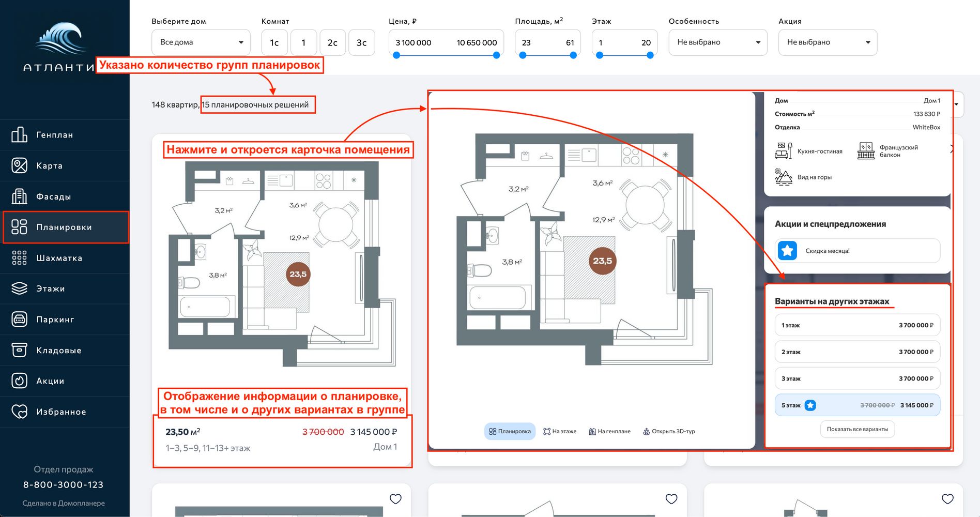
Task: Click the 1–3, 5–9, 11–13+ этаж text
Action: coord(208,448)
